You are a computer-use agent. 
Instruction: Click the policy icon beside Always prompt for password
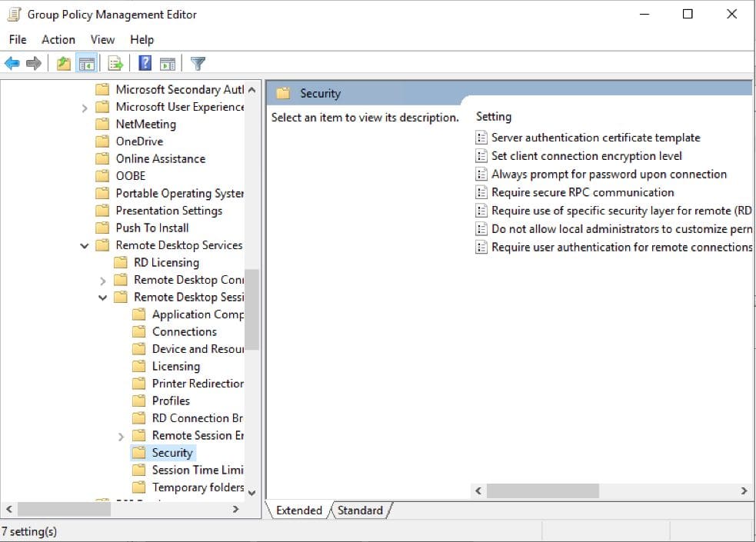click(x=481, y=175)
